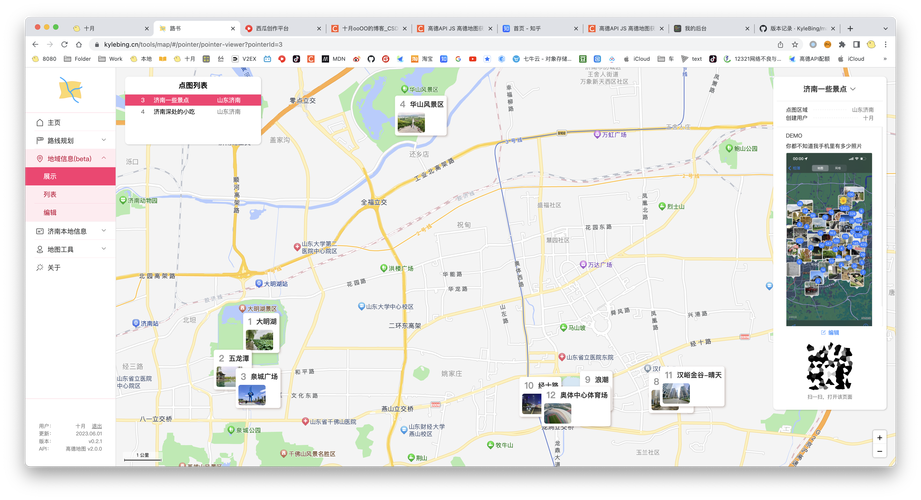Expand the 济南本地信息 submenu

click(x=70, y=231)
